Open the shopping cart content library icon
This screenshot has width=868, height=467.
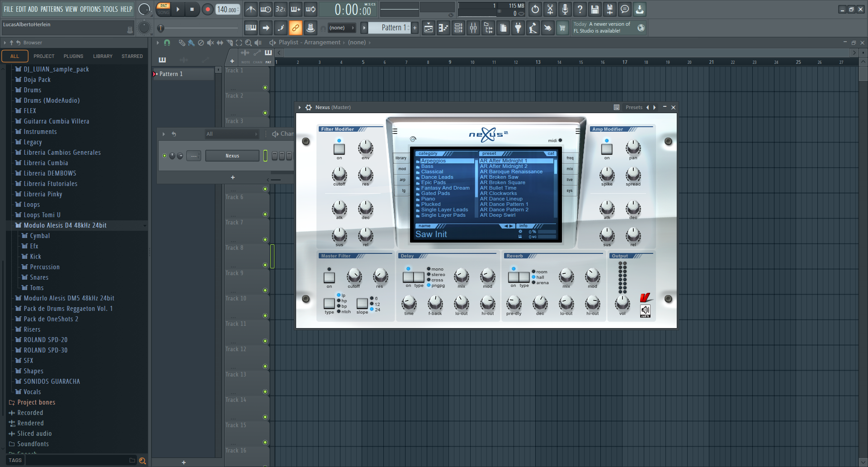(x=562, y=28)
